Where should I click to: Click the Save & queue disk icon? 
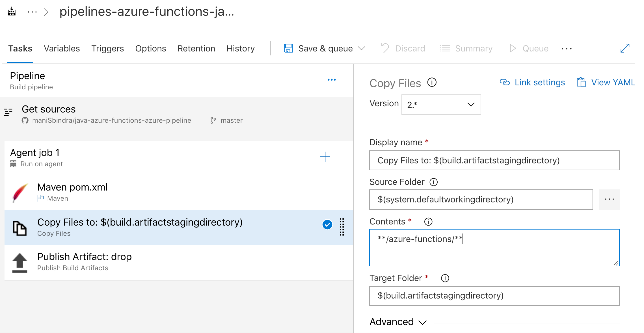[288, 48]
